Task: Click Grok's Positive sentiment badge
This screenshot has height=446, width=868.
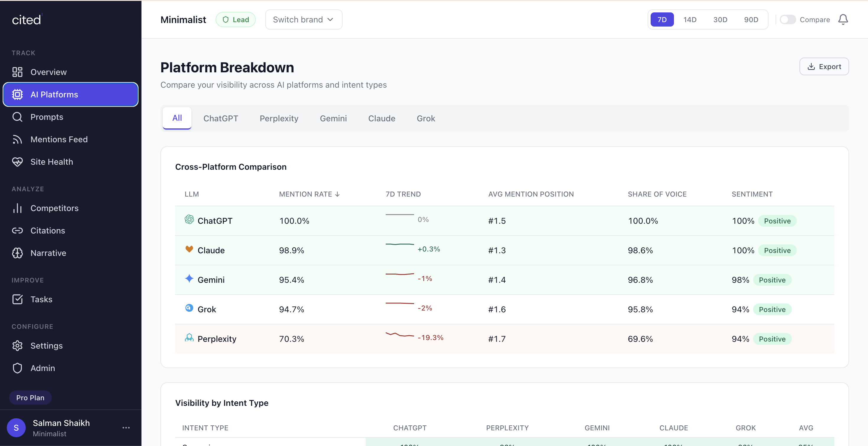Action: point(772,310)
